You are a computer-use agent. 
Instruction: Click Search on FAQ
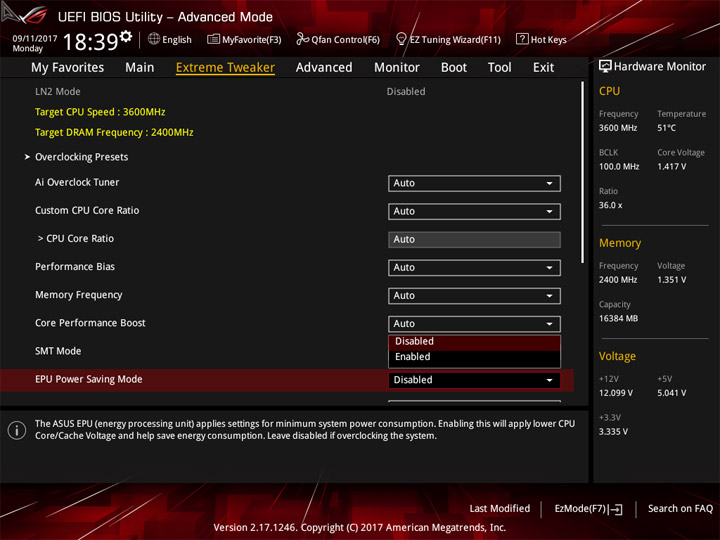(x=681, y=509)
